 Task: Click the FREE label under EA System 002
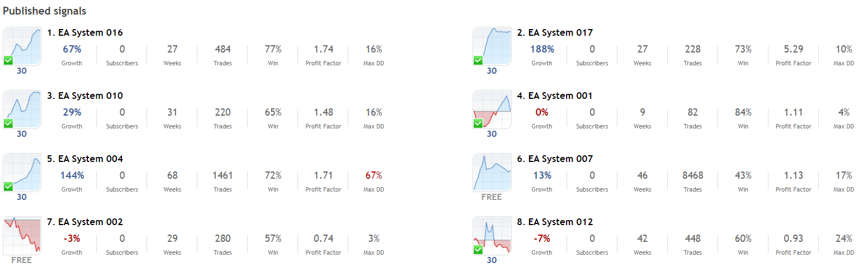[x=22, y=260]
